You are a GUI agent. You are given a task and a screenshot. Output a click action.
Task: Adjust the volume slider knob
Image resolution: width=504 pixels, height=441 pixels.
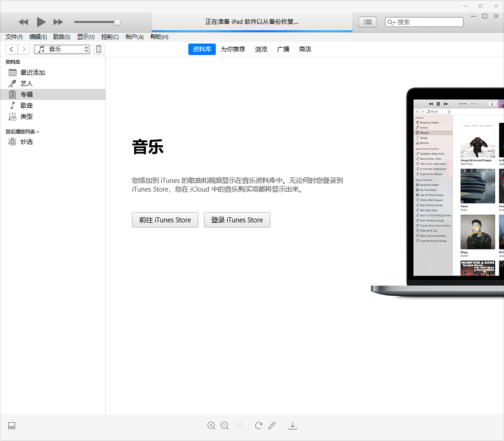point(117,22)
